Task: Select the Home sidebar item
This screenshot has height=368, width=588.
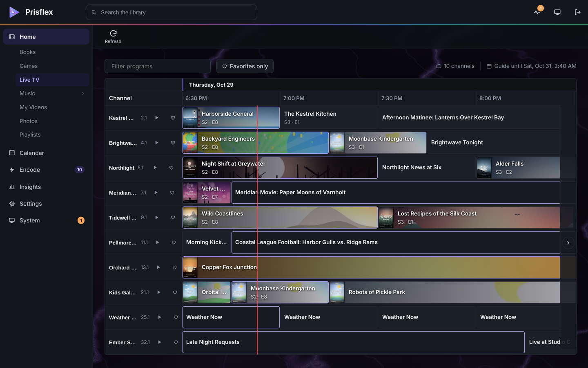Action: tap(46, 37)
